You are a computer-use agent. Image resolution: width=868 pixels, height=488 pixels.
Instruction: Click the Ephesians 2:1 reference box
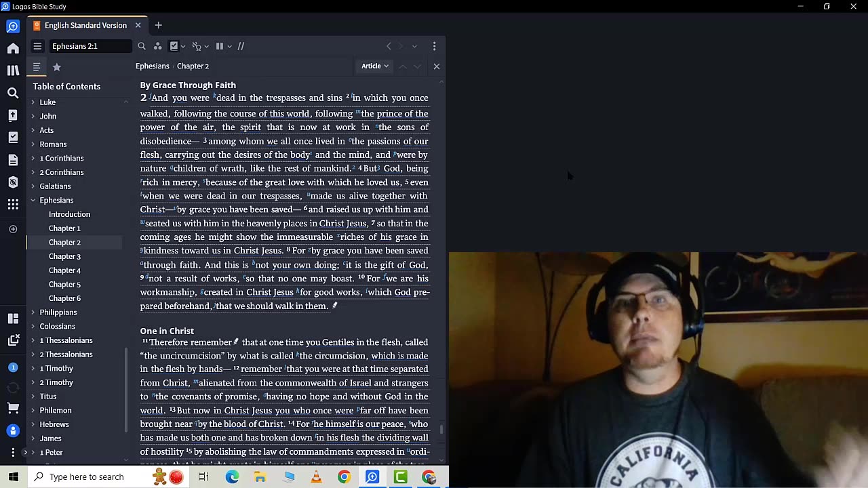pyautogui.click(x=90, y=46)
